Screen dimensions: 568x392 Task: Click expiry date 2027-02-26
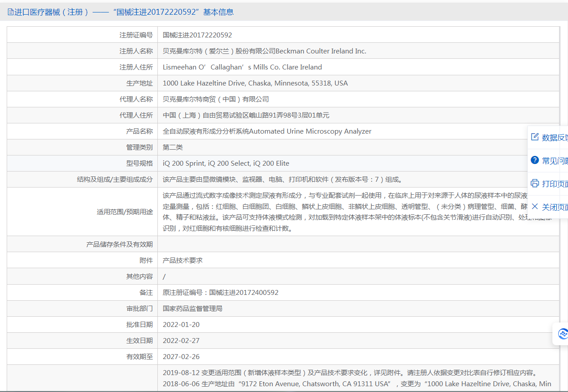click(181, 356)
